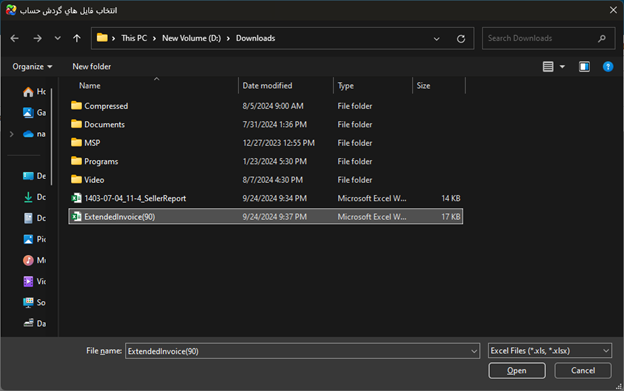Click the 17 KB size value
Viewport: 624px width, 391px height.
(x=450, y=216)
